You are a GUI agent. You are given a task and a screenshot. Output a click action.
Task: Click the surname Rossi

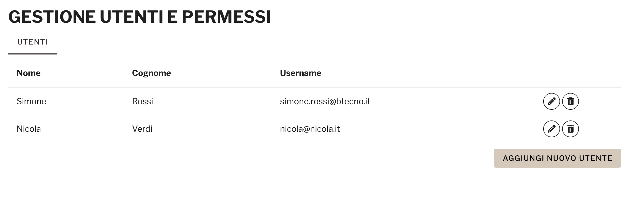[x=142, y=101]
